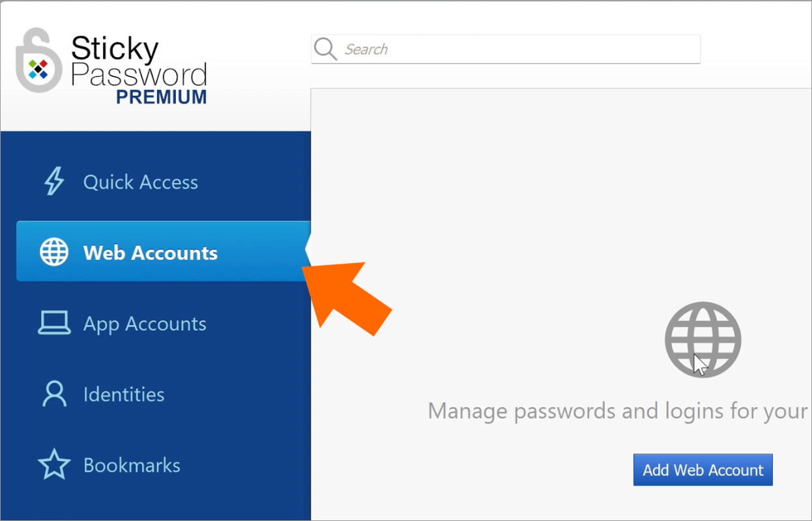The width and height of the screenshot is (812, 521).
Task: Click the Identities person icon
Action: [54, 394]
